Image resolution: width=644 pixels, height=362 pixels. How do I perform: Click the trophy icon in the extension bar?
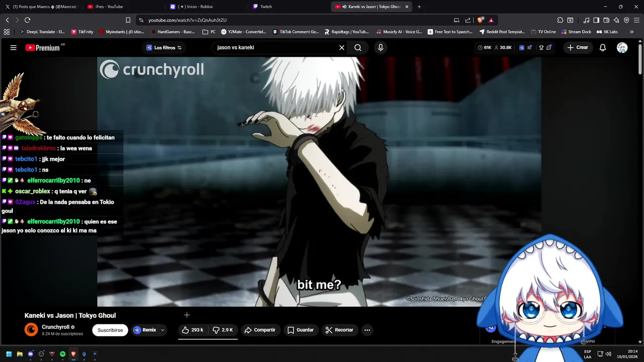pyautogui.click(x=541, y=48)
